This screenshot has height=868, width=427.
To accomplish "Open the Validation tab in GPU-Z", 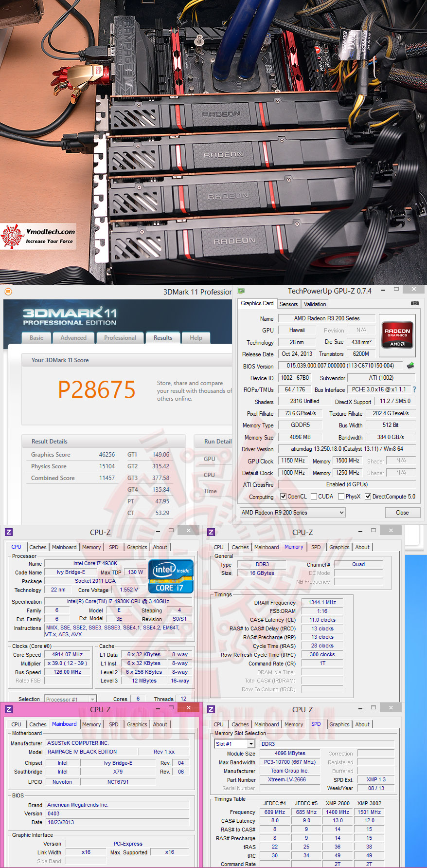I will (315, 304).
